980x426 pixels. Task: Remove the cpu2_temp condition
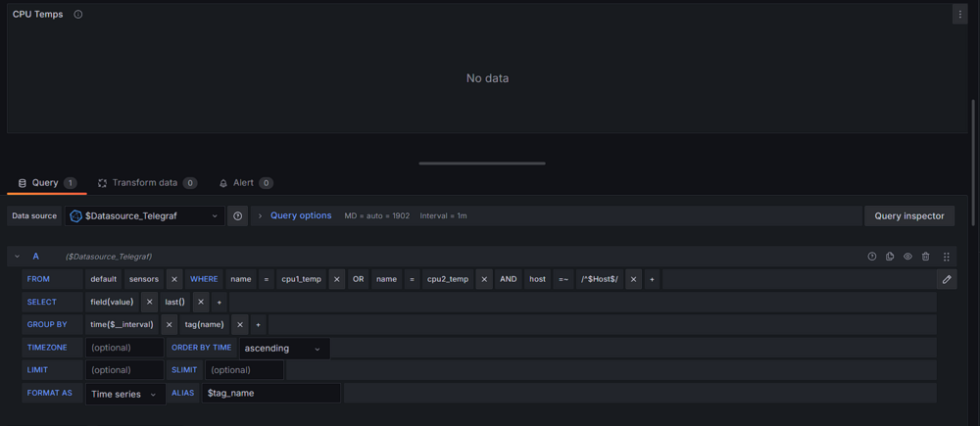coord(484,279)
